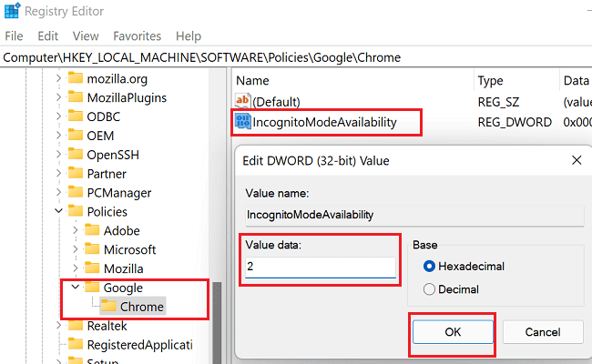Click REG_SZ type cell

click(498, 102)
